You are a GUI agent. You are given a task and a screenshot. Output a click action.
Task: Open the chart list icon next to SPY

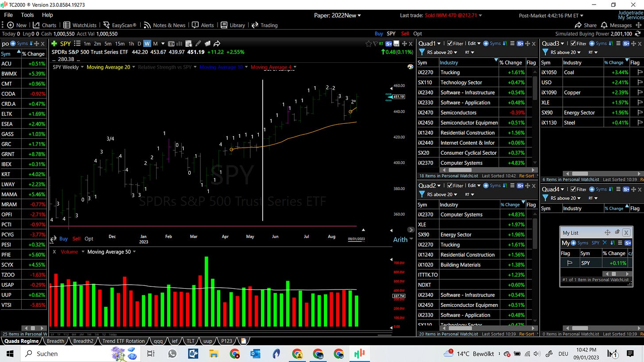coord(77,43)
